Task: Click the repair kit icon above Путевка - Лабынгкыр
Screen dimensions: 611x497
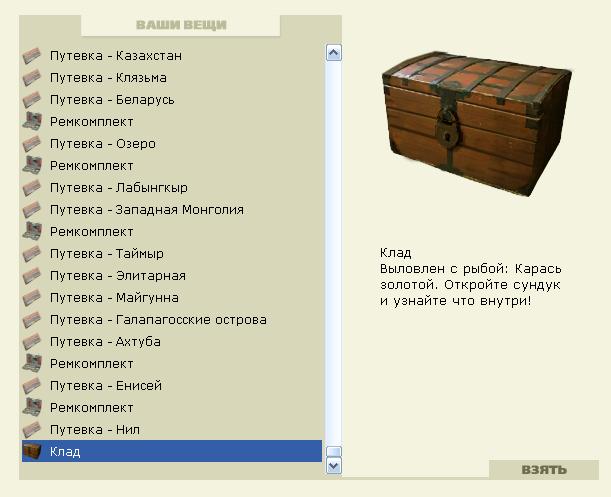Action: point(32,166)
